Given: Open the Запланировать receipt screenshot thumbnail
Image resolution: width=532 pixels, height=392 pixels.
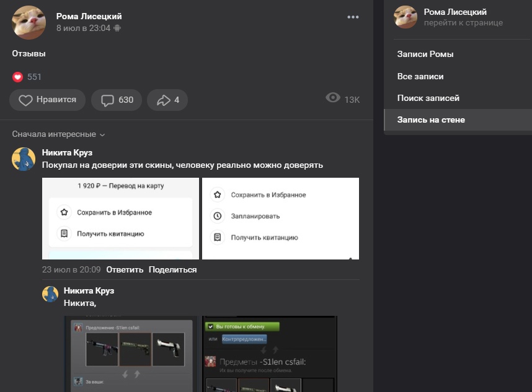Looking at the screenshot, I should (280, 219).
